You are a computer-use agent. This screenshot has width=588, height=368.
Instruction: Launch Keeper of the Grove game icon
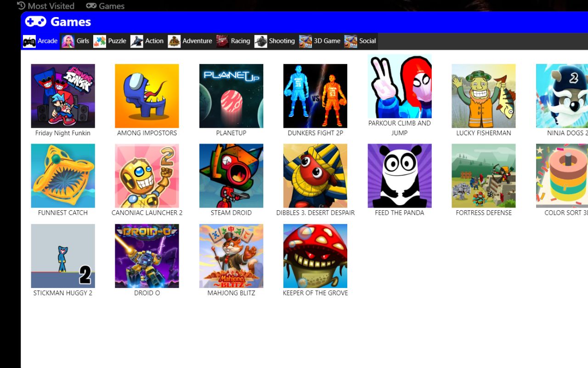coord(315,256)
